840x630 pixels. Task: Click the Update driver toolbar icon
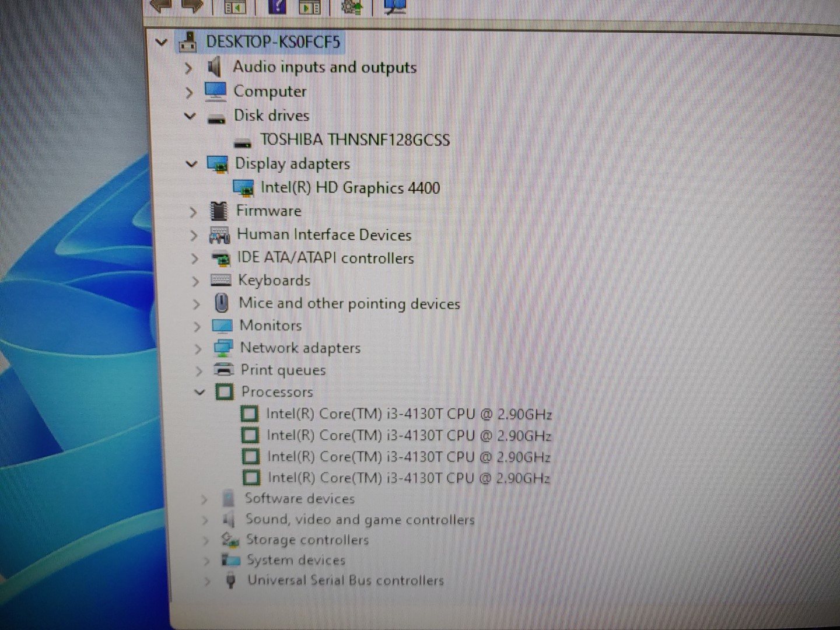[x=352, y=6]
